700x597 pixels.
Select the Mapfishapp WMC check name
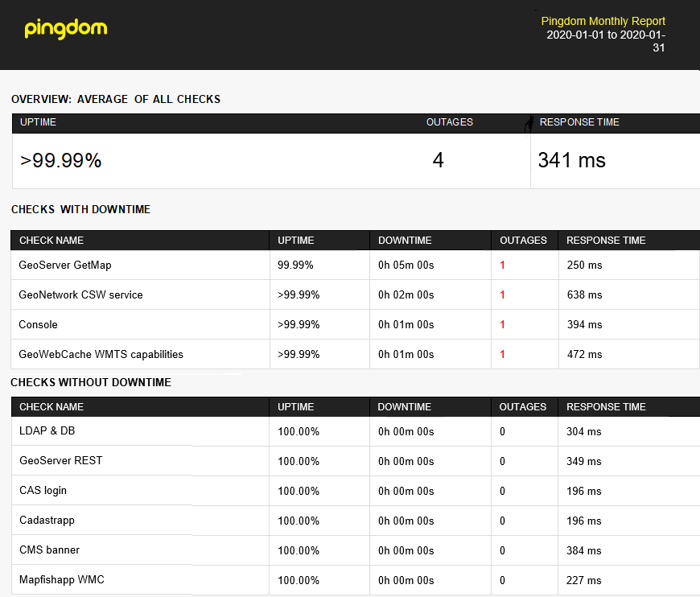[62, 579]
